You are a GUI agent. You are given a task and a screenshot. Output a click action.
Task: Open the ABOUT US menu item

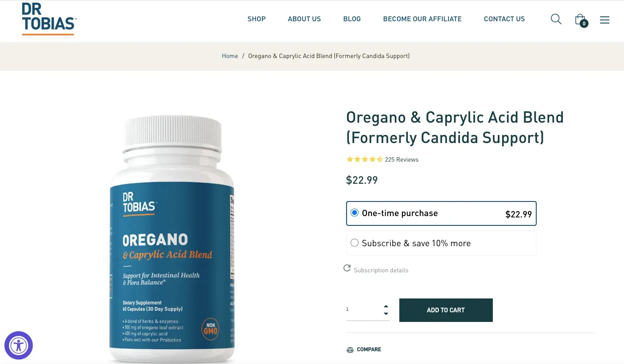pos(304,19)
